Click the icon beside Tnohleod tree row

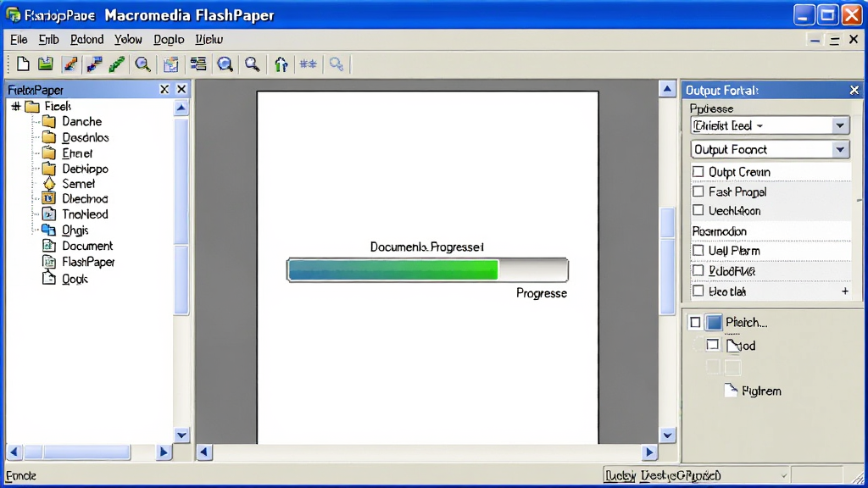(48, 213)
